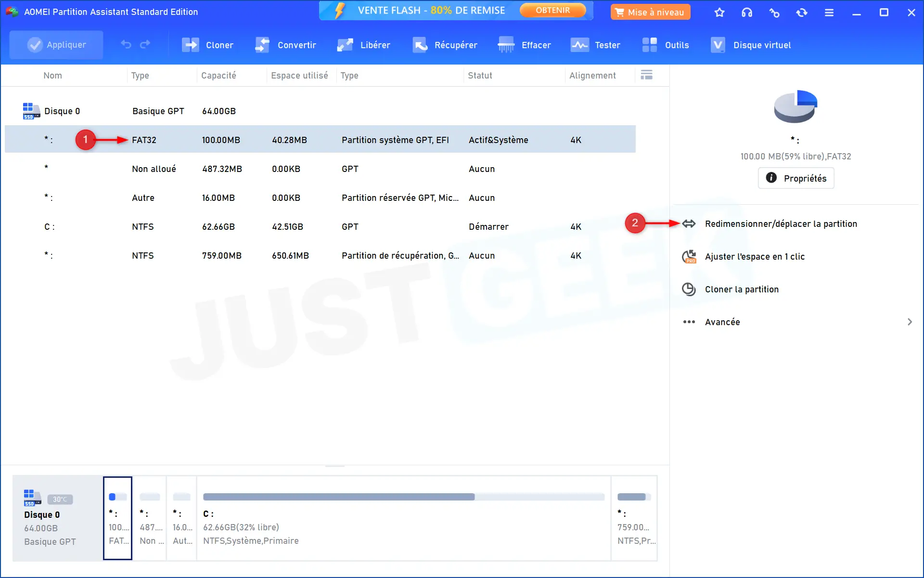Select the 759.00MB recovery partition row
This screenshot has width=924, height=578.
click(320, 255)
